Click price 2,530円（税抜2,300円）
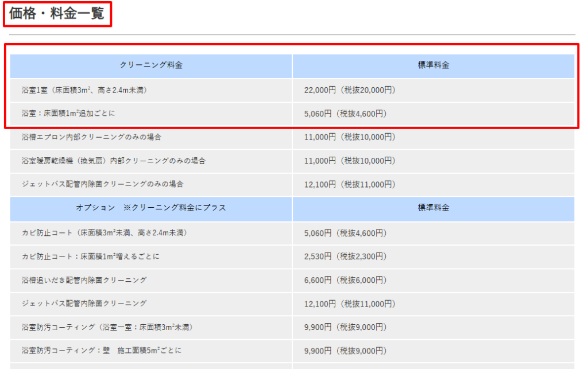This screenshot has width=588, height=369. pos(345,257)
